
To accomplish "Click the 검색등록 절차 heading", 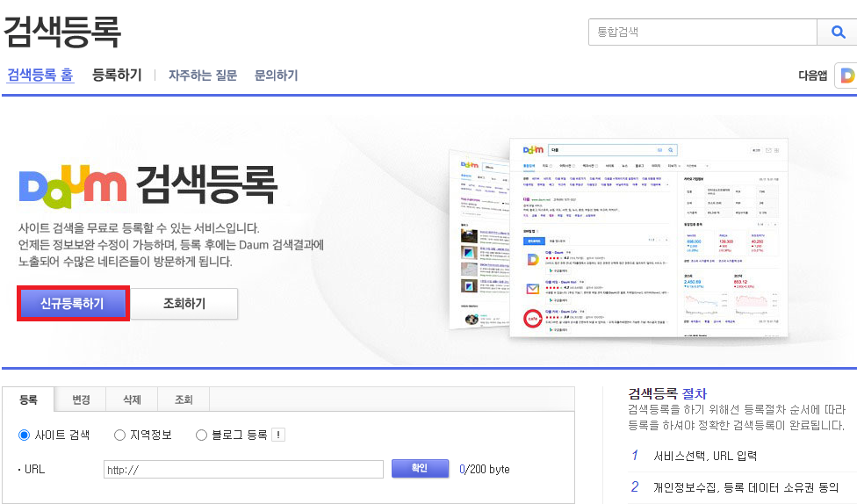I will (667, 393).
